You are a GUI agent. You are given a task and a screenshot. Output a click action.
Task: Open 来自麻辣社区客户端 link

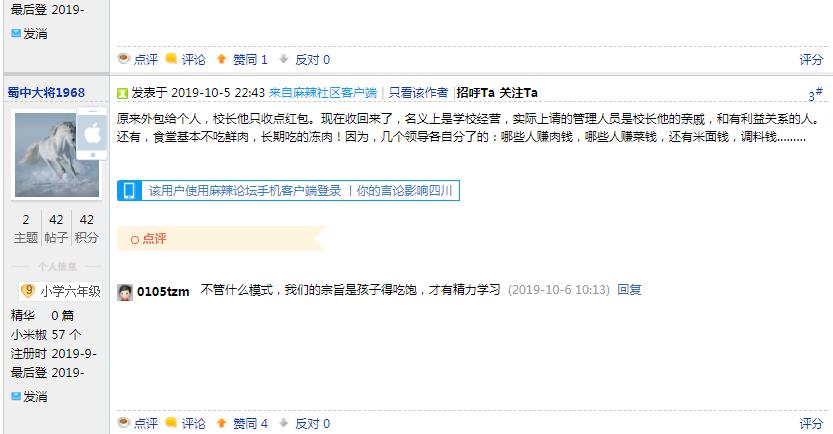323,92
